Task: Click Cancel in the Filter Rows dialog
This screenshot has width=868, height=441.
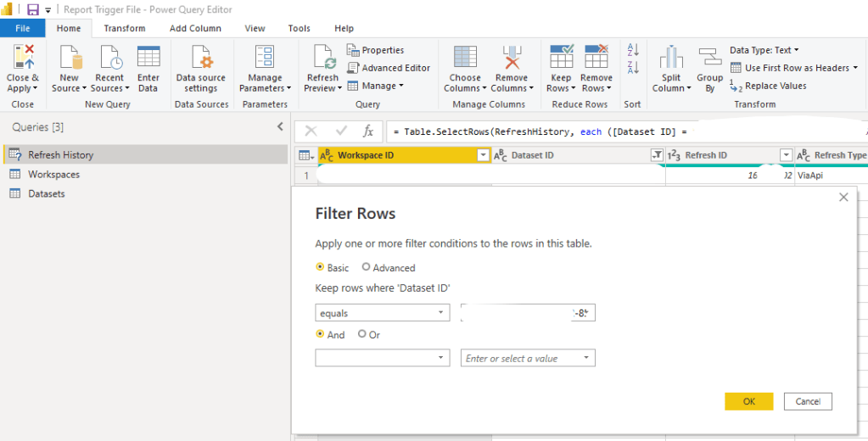Action: 808,402
